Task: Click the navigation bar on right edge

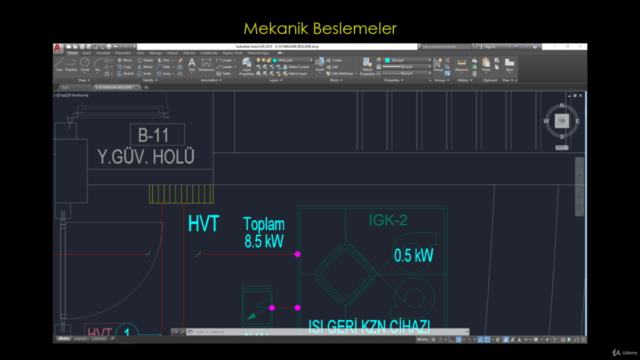Action: 579,186
